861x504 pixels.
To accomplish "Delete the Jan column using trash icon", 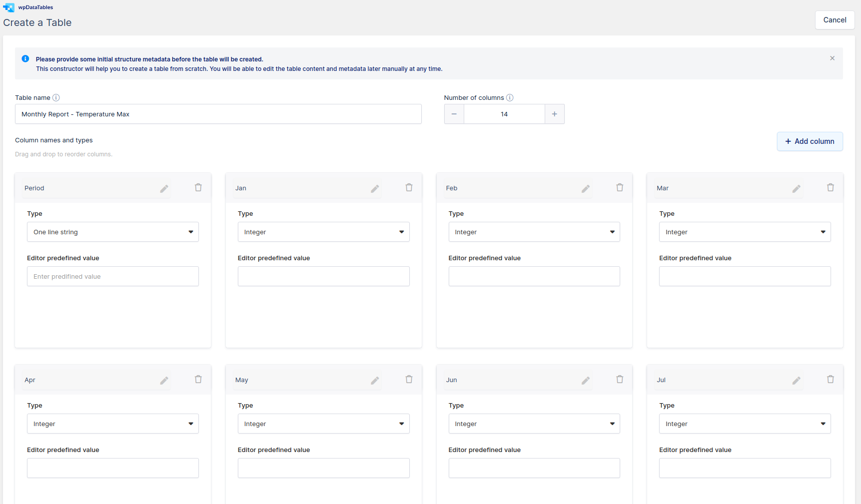I will coord(409,187).
